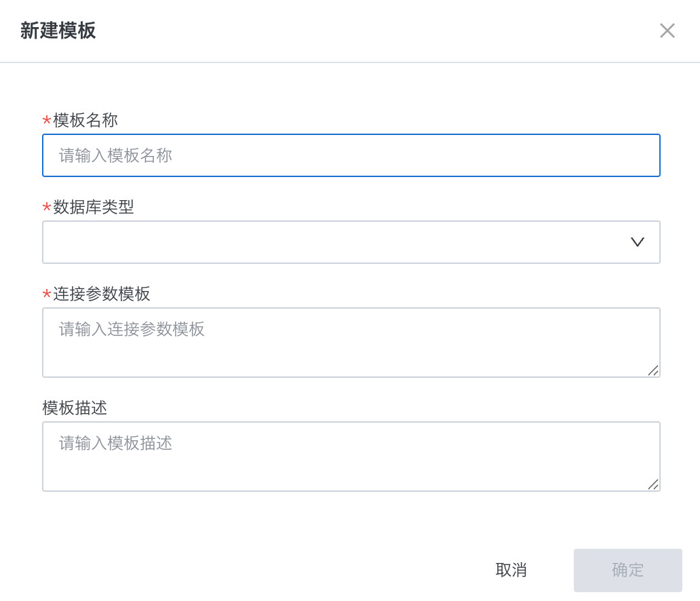The height and width of the screenshot is (601, 700).
Task: Click the 新建模板 dialog title
Action: click(58, 31)
